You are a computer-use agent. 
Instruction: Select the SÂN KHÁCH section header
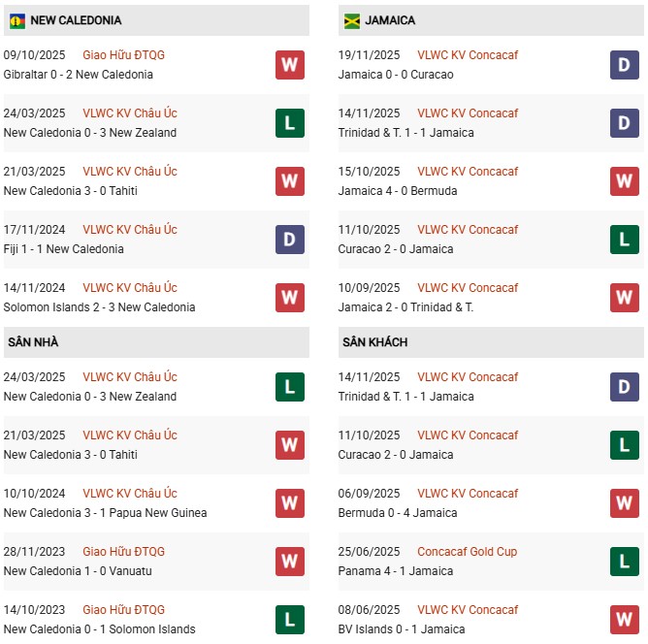[374, 342]
